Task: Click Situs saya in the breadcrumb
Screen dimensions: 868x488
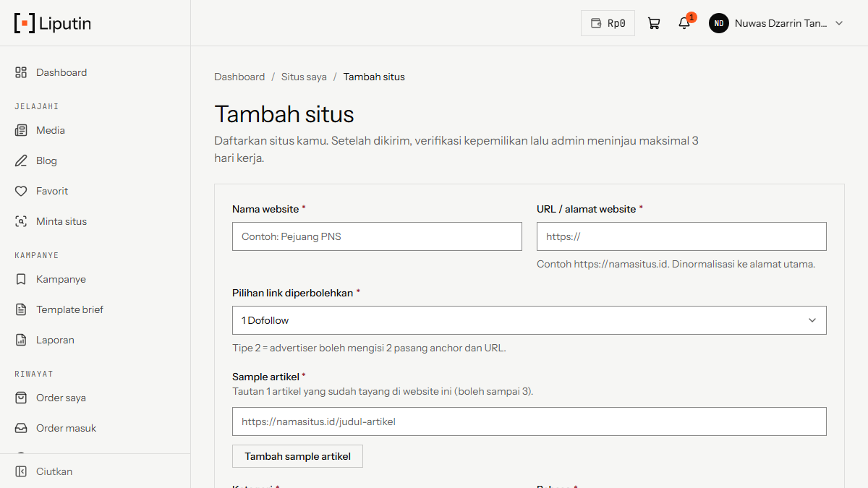Action: (x=304, y=77)
